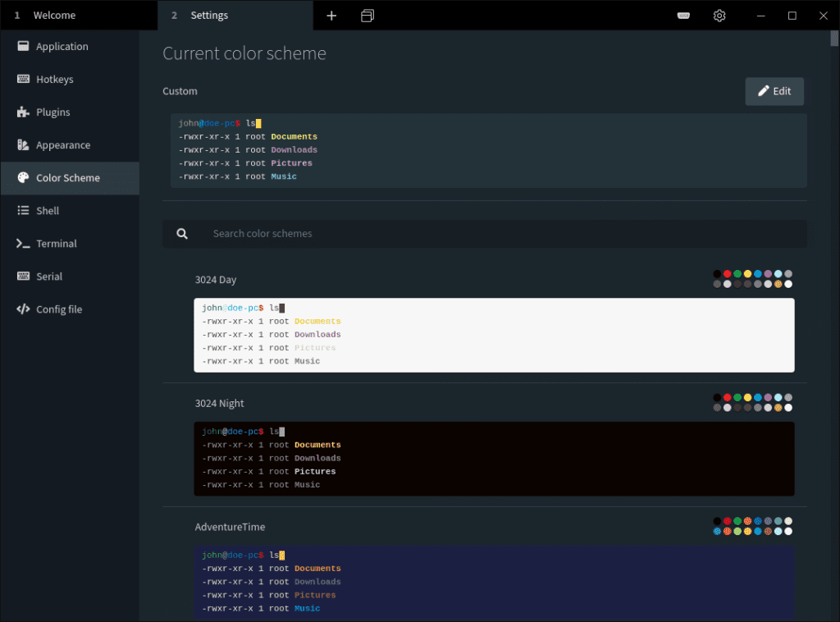Click the Color Scheme palette icon
This screenshot has width=840, height=622.
[23, 178]
